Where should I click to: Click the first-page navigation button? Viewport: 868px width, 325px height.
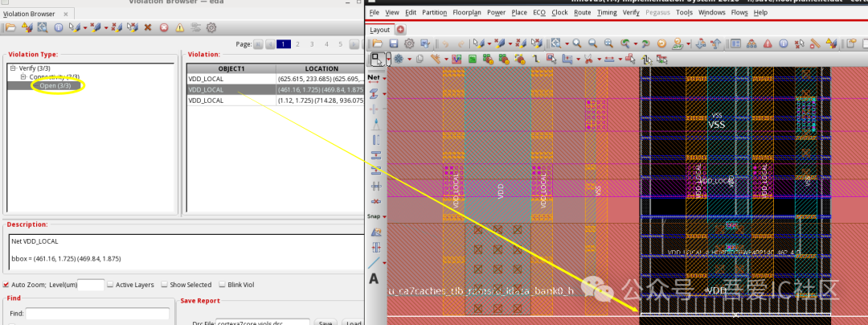[x=258, y=44]
